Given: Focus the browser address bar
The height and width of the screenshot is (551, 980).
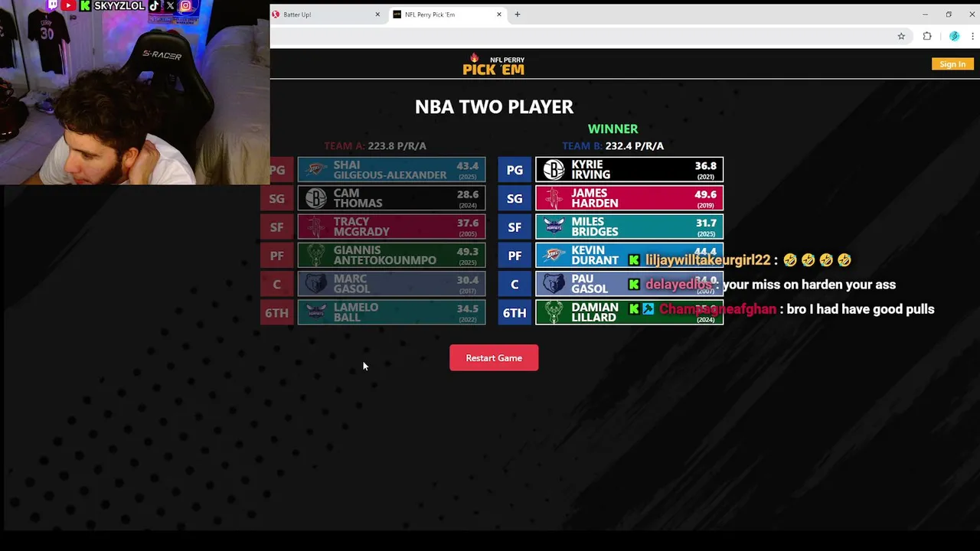Looking at the screenshot, I should (x=582, y=36).
